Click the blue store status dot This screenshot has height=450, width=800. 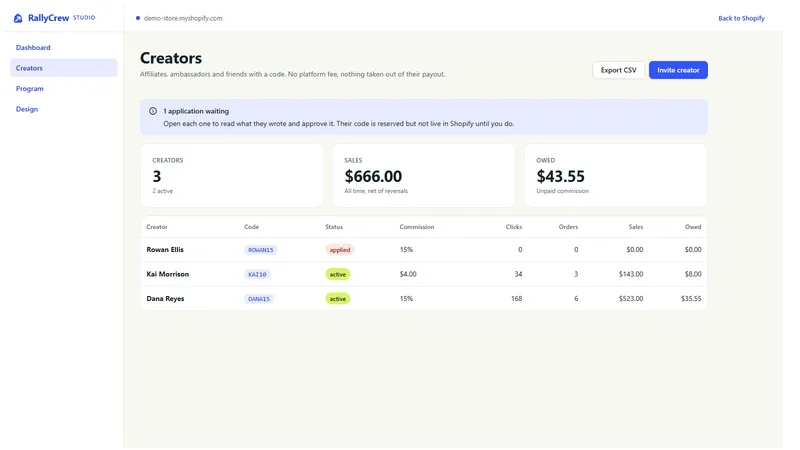coord(138,18)
